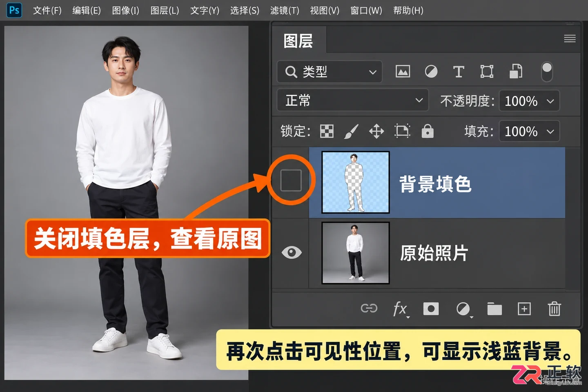This screenshot has width=588, height=392.
Task: Open the 填充 slider arrow
Action: point(550,131)
